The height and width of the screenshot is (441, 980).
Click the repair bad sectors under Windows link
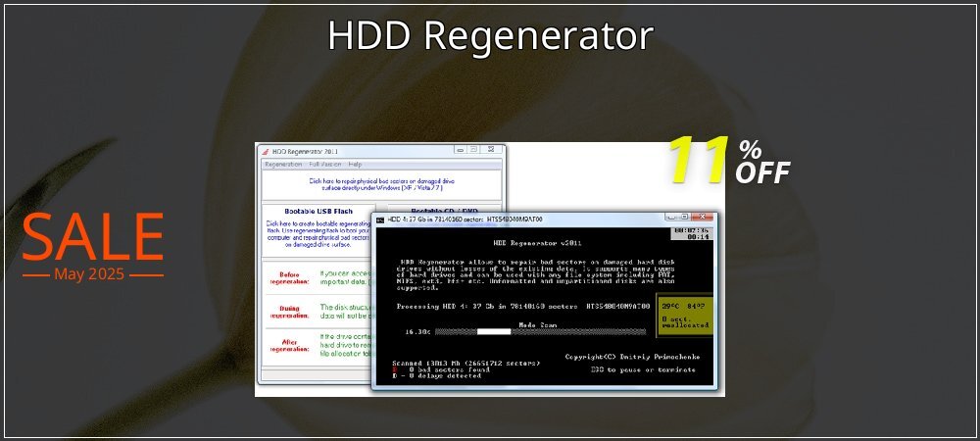tap(382, 184)
